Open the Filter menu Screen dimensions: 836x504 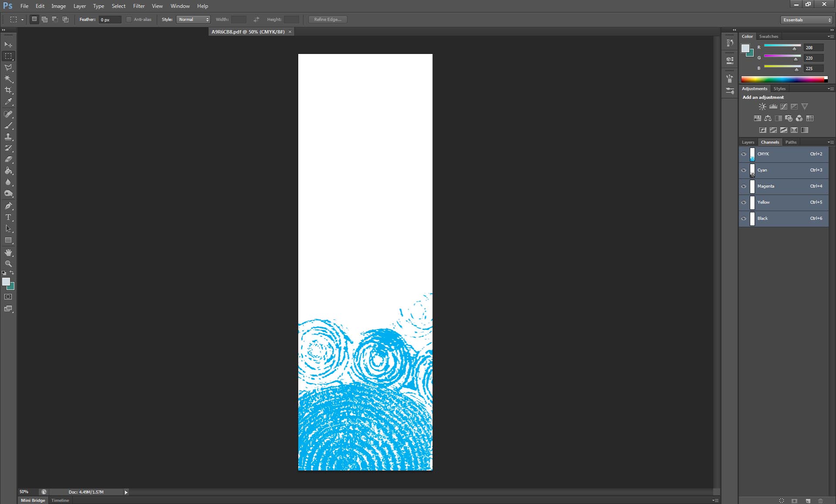click(x=138, y=6)
